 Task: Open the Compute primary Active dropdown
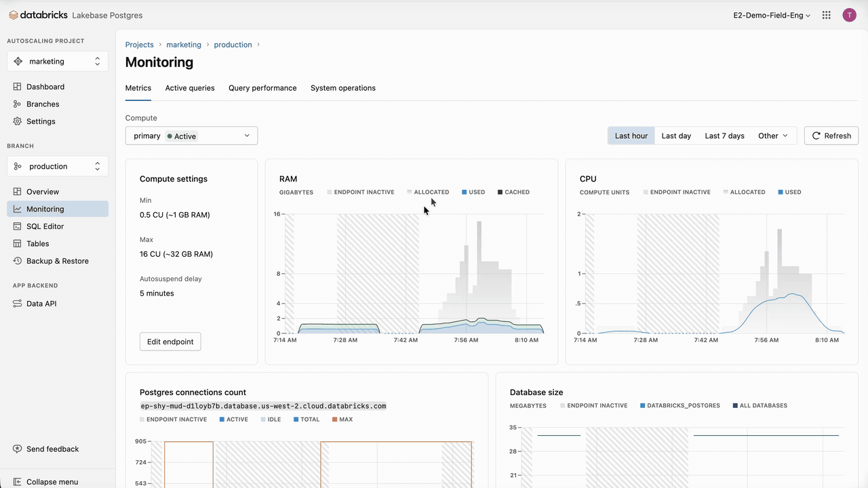coord(191,136)
